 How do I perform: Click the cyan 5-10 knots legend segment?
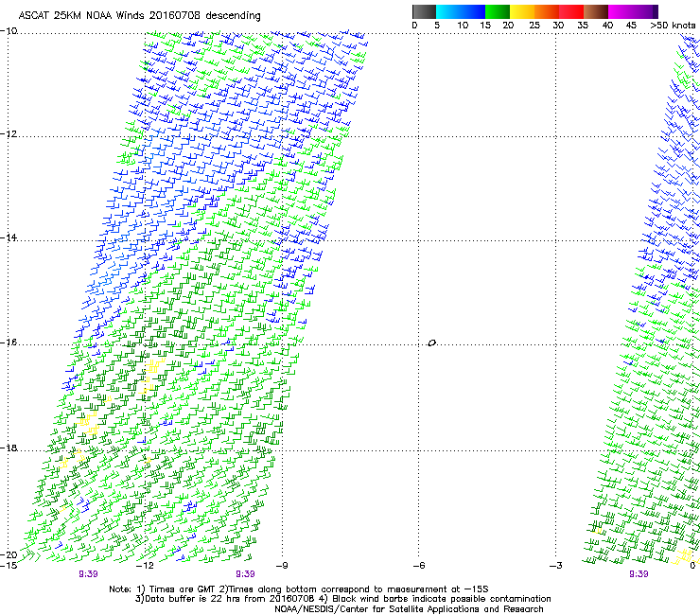(448, 11)
